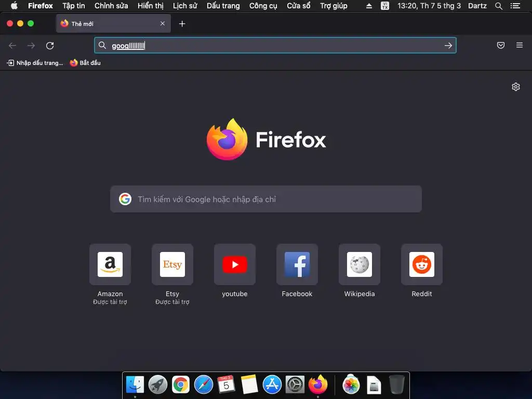Open the input source menu icon
The height and width of the screenshot is (399, 532).
385,6
